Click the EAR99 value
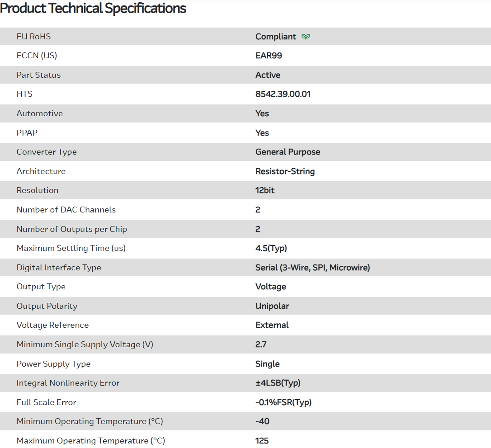 click(269, 56)
